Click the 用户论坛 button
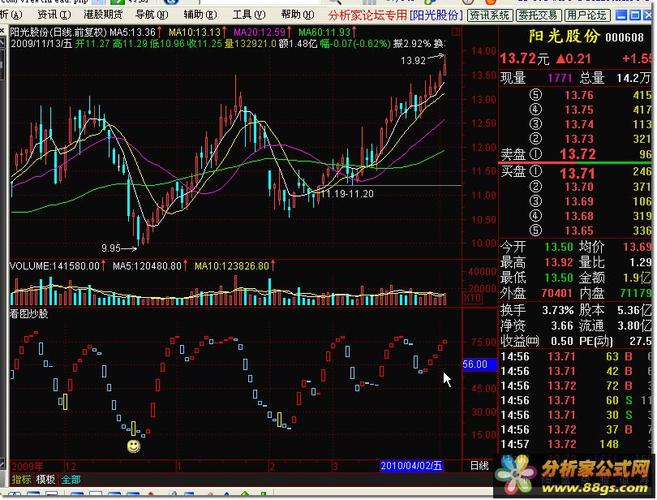Screen dimensions: 657x500 [x=587, y=16]
